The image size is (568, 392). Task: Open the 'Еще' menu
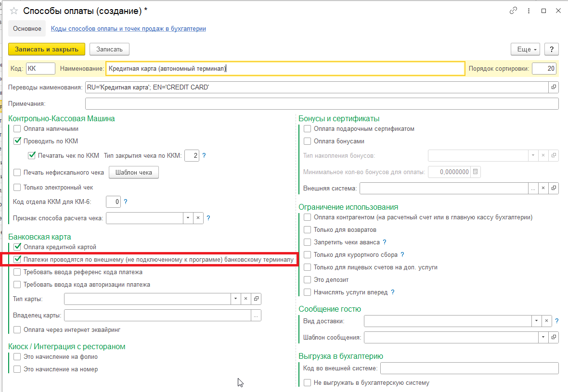525,49
